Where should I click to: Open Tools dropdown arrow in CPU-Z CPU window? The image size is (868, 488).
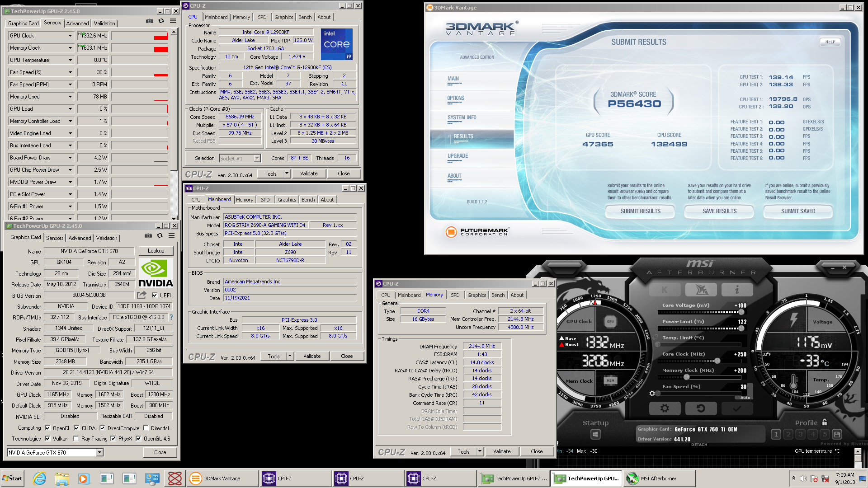point(287,174)
